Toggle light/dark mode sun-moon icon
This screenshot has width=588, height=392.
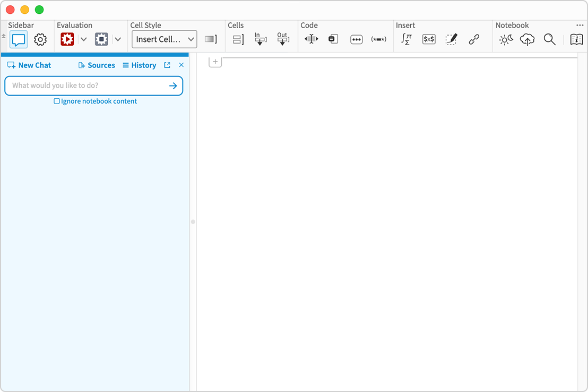click(506, 39)
